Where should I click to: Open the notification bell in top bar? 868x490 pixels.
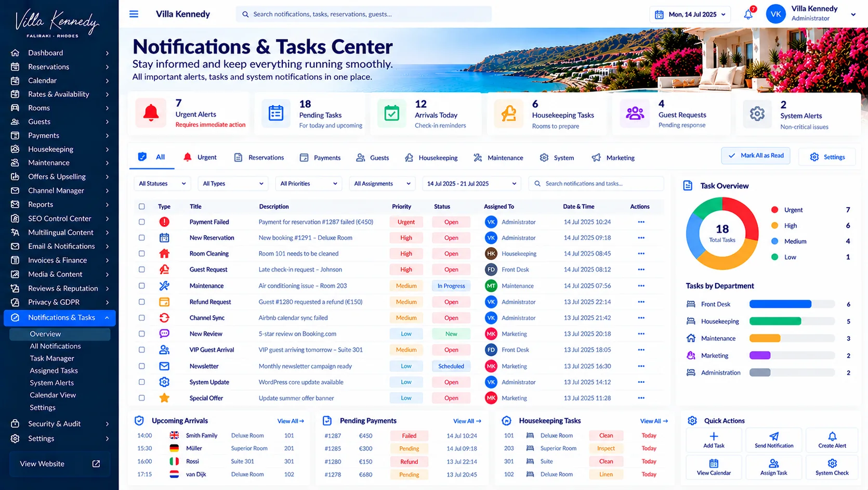coord(748,14)
